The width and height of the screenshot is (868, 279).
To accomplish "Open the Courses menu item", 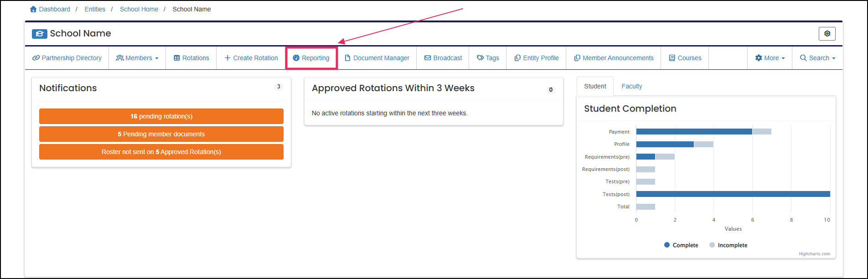I will coord(685,58).
